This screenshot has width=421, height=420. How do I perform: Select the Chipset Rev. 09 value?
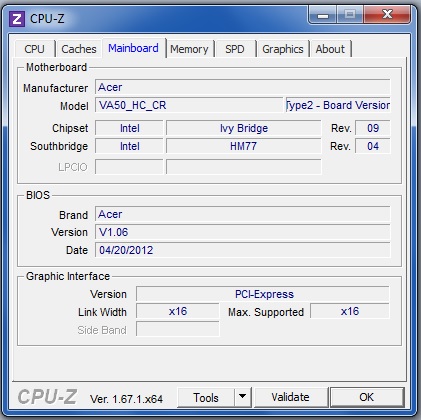point(373,128)
